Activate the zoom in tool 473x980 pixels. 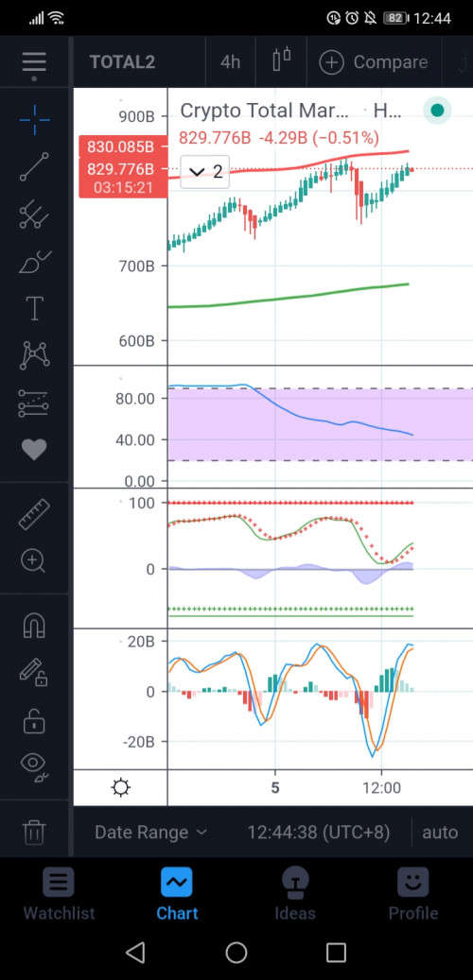(34, 560)
